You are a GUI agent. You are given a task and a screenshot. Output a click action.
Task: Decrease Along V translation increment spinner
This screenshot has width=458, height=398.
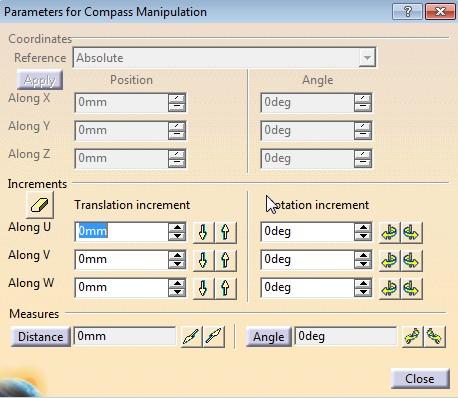[x=177, y=264]
